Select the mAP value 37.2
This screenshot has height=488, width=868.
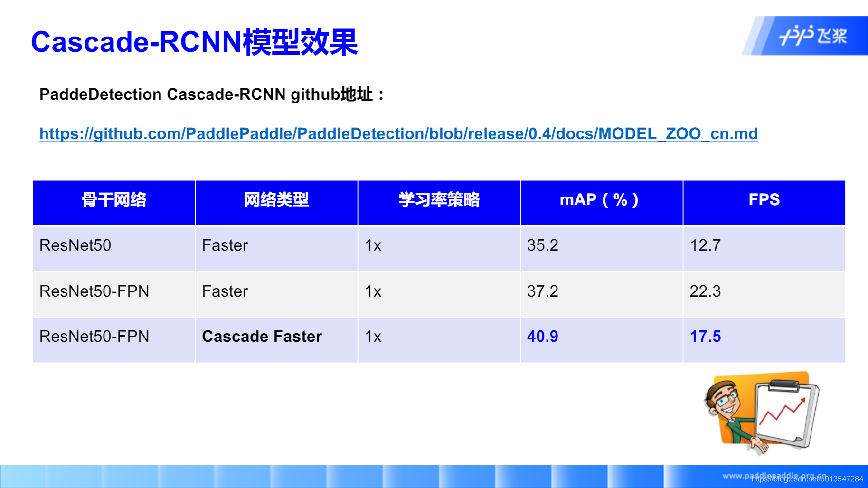click(543, 291)
